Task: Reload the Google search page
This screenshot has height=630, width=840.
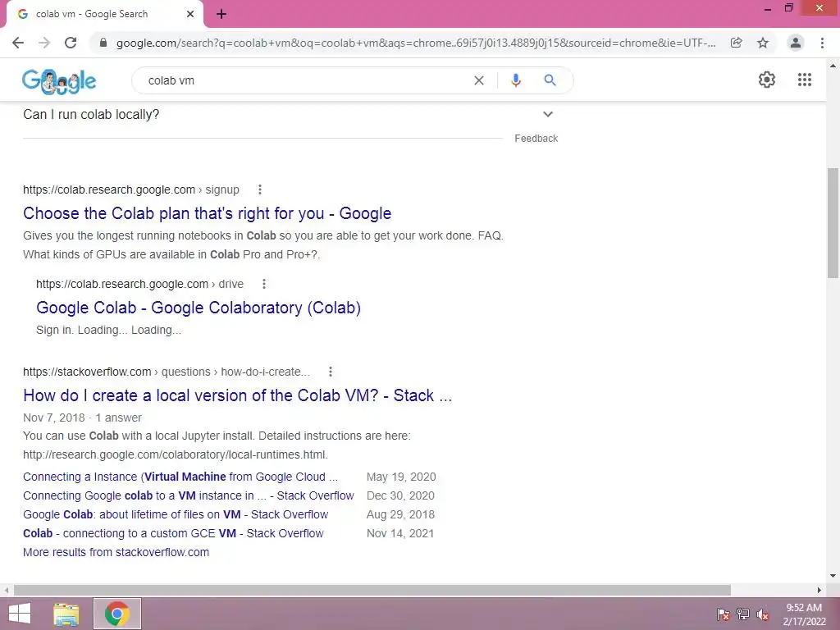Action: [71, 43]
